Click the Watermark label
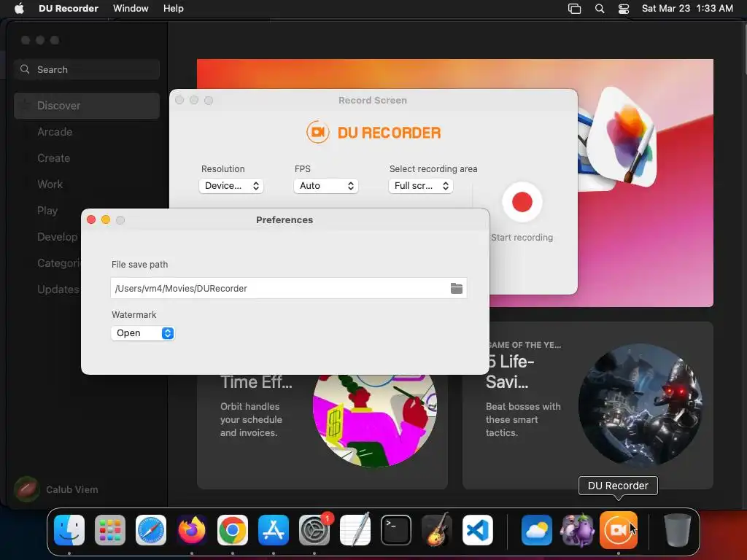The image size is (747, 560). click(134, 315)
